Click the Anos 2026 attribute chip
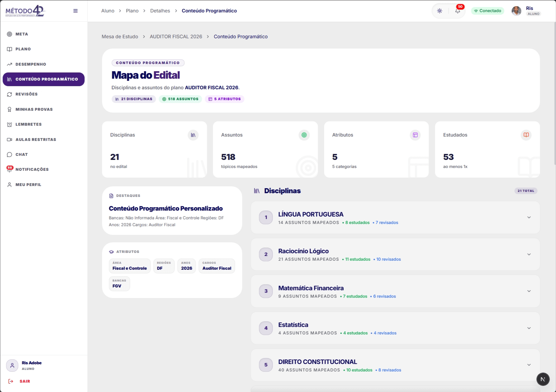Viewport: 556px width, 392px height. tap(187, 266)
